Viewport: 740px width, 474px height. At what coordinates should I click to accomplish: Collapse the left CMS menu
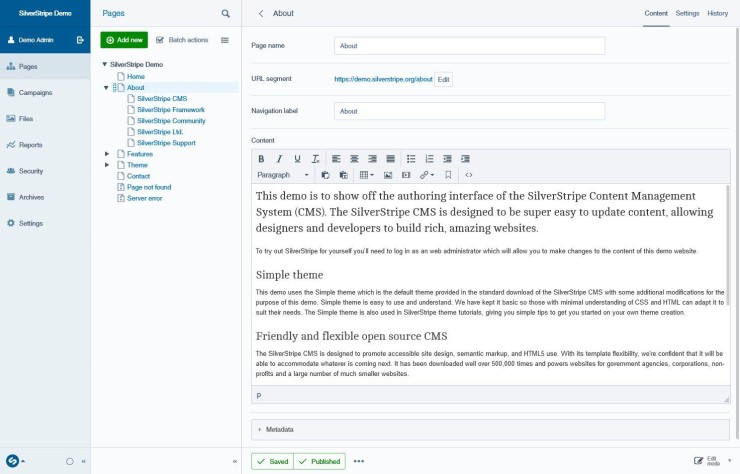point(84,461)
